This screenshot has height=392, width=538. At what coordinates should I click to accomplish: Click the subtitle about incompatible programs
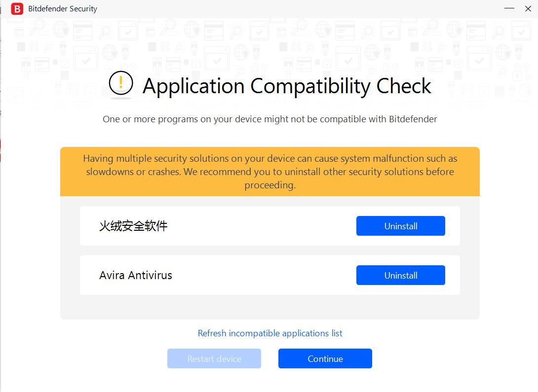tap(269, 119)
